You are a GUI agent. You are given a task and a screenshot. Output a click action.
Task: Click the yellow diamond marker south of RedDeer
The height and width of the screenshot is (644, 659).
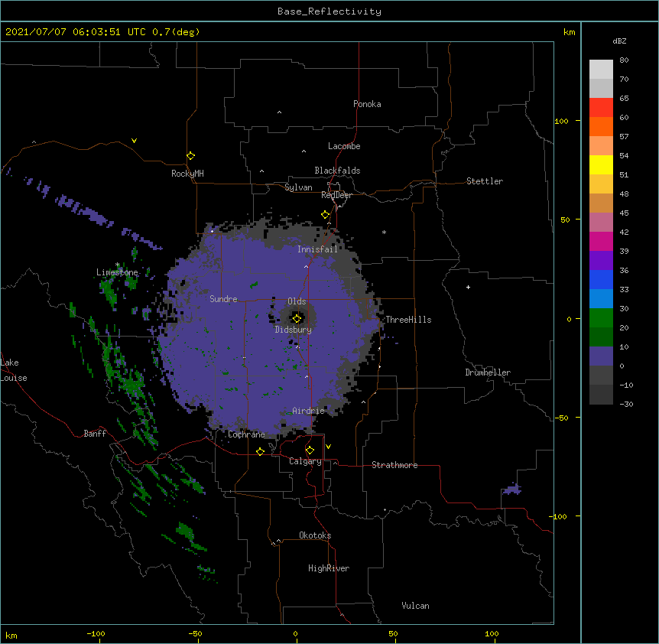click(325, 215)
